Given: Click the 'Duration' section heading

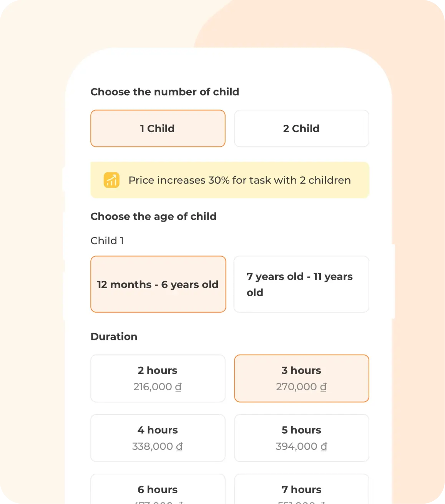Looking at the screenshot, I should (114, 337).
